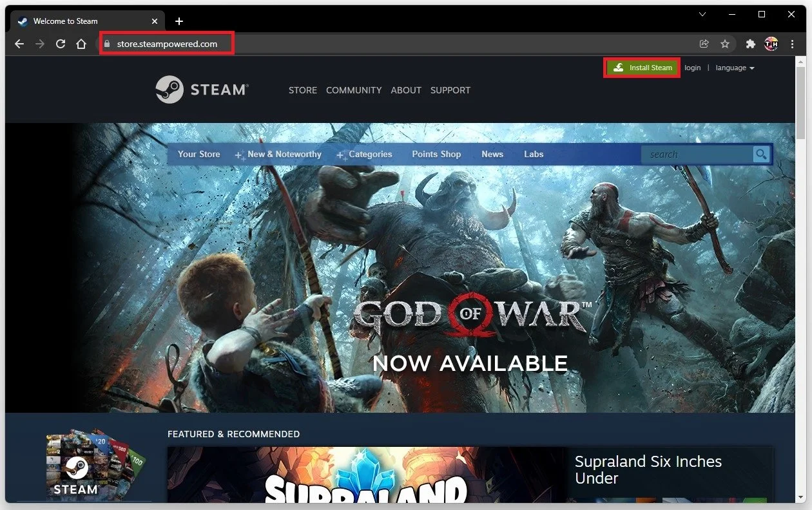The image size is (812, 510).
Task: Select the Labs tab
Action: tap(534, 154)
